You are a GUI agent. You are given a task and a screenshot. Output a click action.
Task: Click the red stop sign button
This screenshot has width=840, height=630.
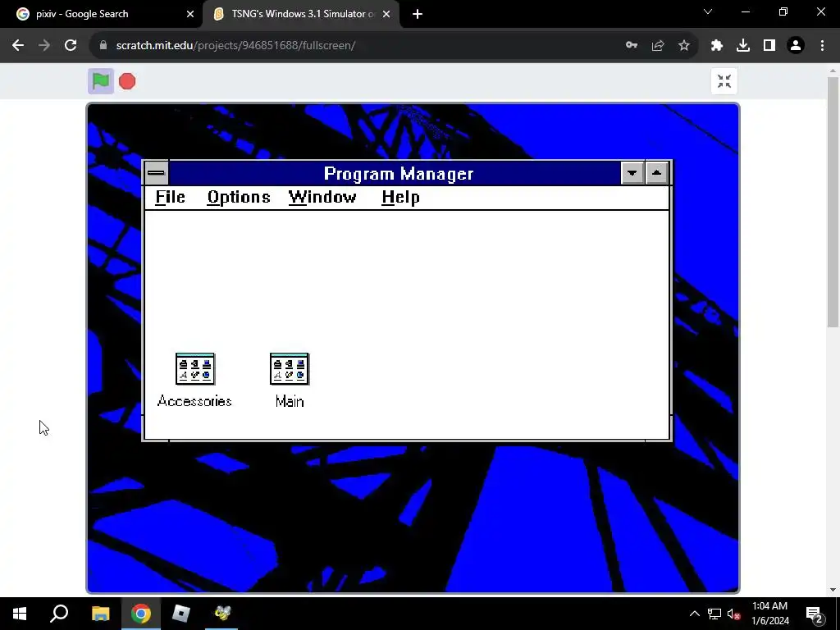click(127, 81)
